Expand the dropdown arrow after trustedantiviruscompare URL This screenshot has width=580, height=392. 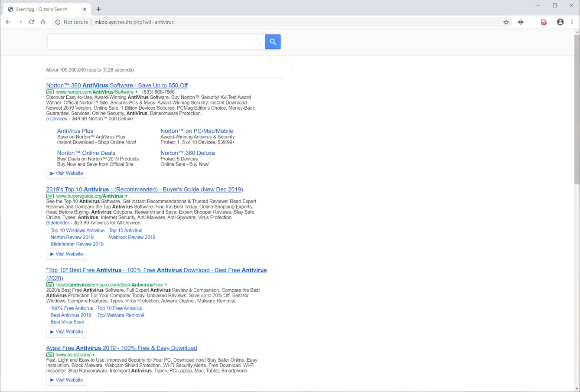coord(166,285)
